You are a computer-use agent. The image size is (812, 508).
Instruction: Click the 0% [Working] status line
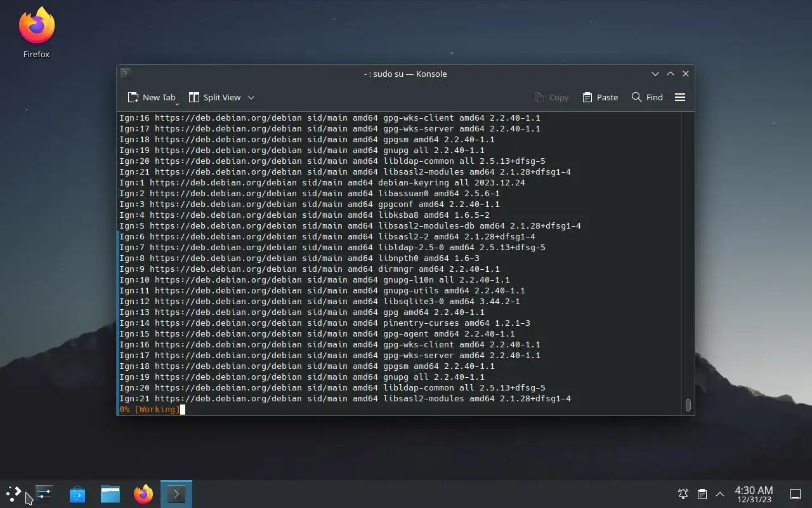coord(150,410)
